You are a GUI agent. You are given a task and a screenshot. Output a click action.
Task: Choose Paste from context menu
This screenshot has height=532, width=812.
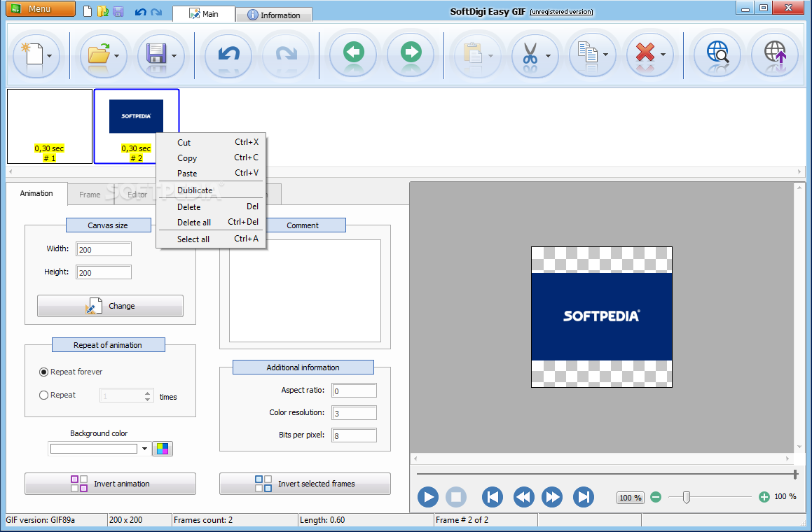click(x=212, y=174)
